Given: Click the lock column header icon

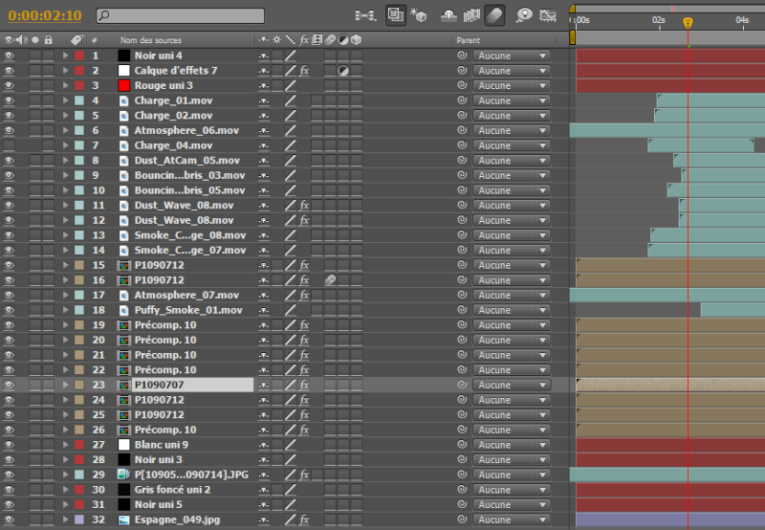Looking at the screenshot, I should click(x=48, y=40).
